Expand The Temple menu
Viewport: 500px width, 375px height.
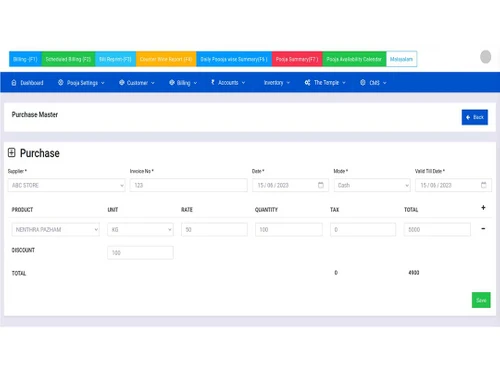click(x=325, y=82)
